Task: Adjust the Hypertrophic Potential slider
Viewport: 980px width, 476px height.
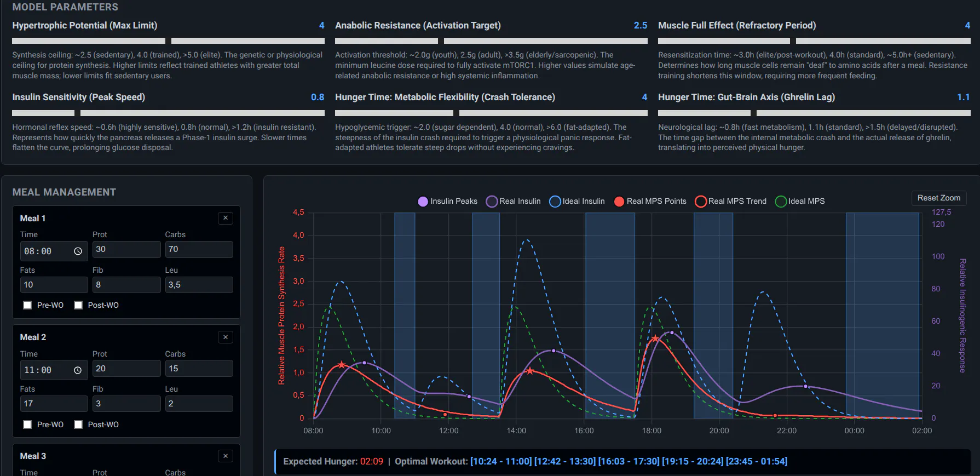Action: pyautogui.click(x=168, y=41)
